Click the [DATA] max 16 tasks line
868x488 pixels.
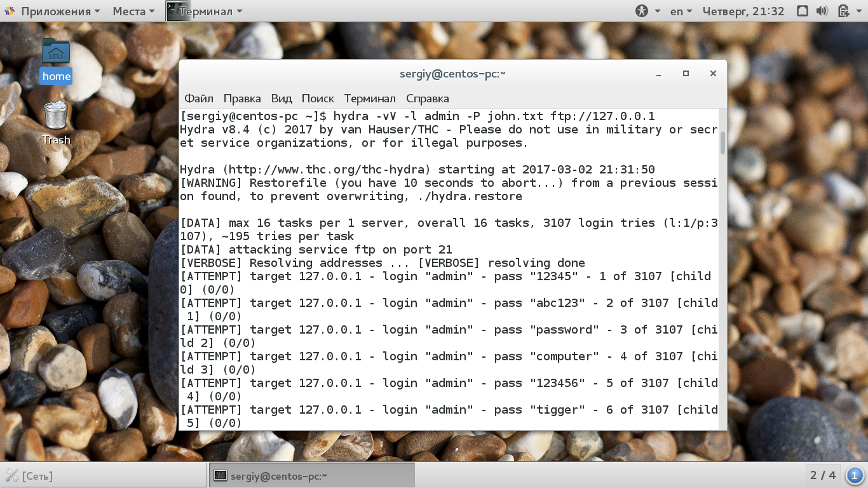tap(449, 229)
